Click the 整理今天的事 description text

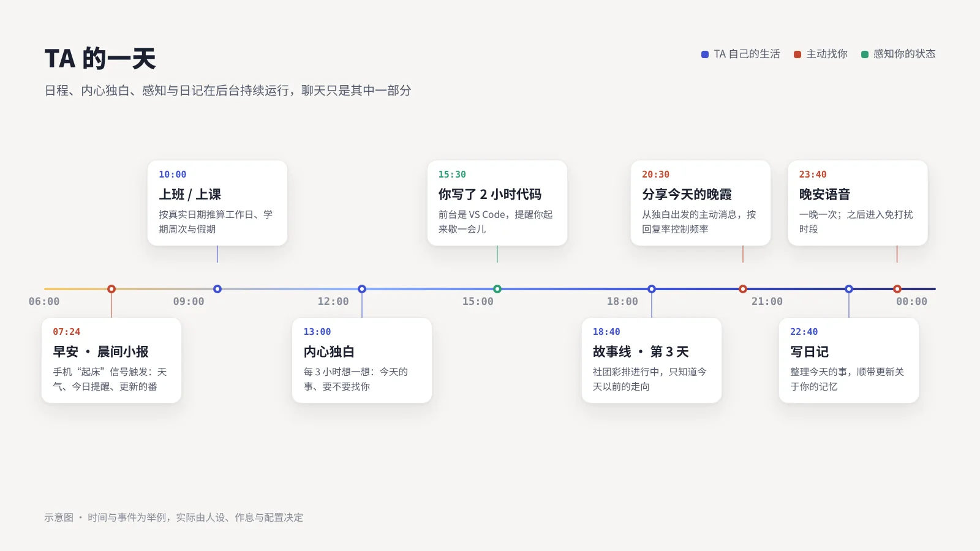pos(847,379)
